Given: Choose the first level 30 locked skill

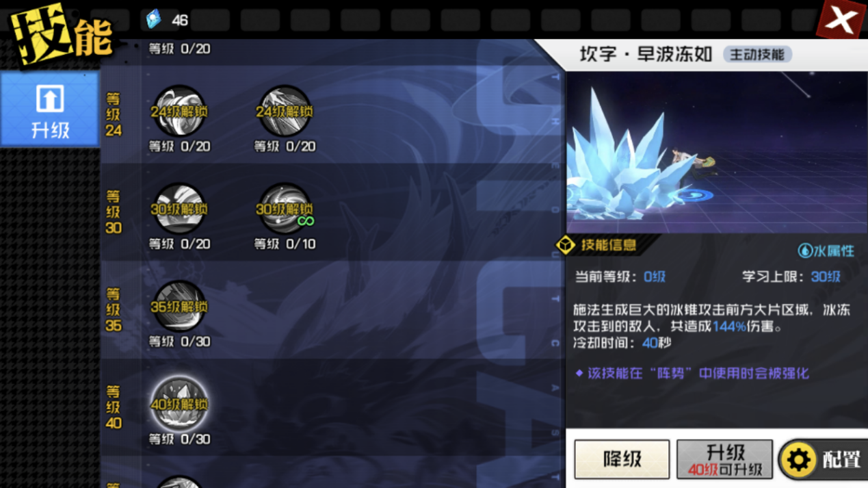Looking at the screenshot, I should click(x=179, y=209).
